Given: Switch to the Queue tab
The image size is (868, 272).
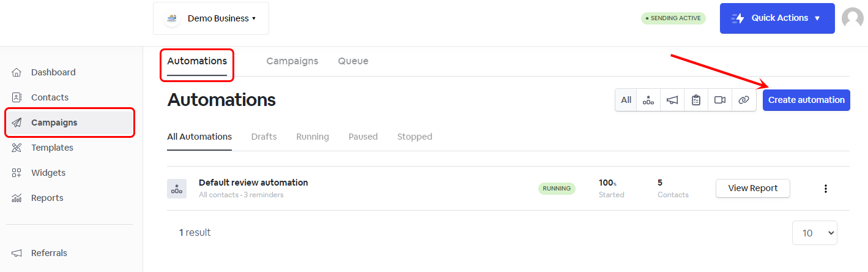Looking at the screenshot, I should 353,61.
